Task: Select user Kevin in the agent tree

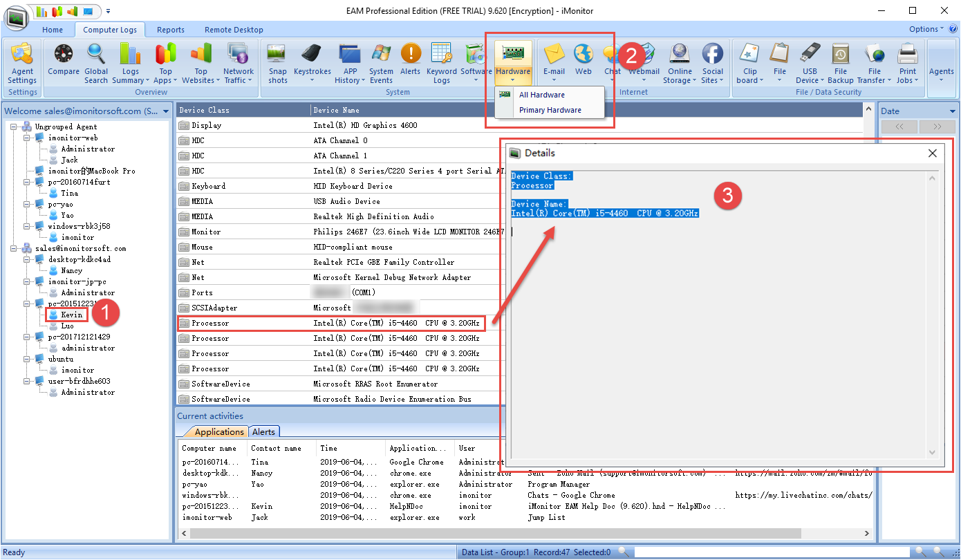Action: (72, 315)
